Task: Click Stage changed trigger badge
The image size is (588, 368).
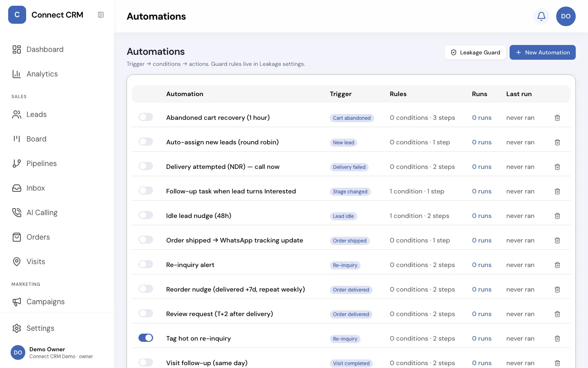Action: click(x=350, y=192)
